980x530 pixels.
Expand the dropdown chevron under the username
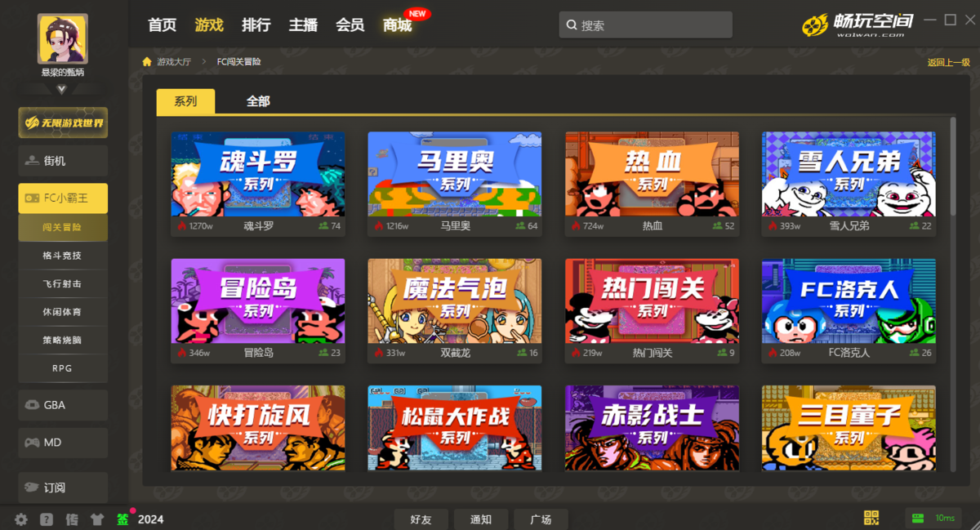62,90
